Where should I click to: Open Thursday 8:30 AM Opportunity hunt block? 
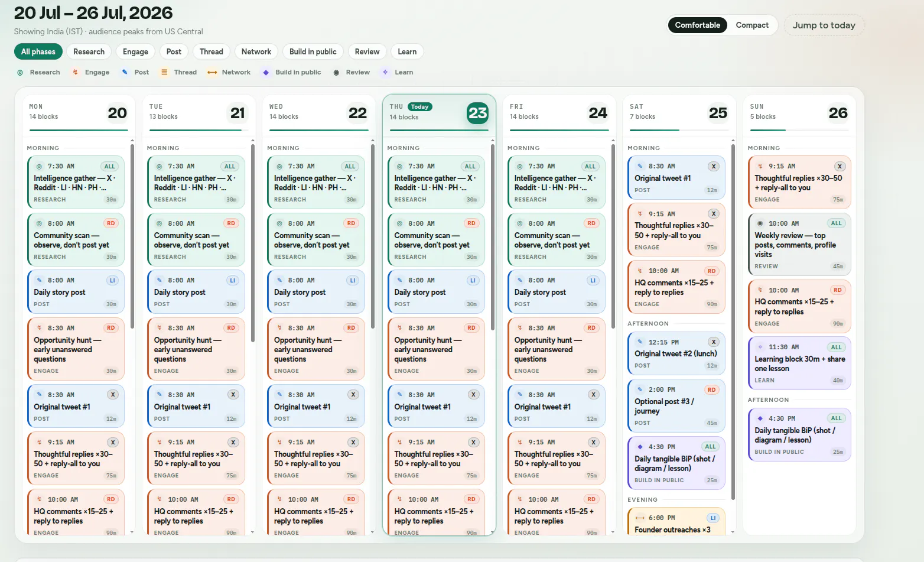[x=436, y=349]
